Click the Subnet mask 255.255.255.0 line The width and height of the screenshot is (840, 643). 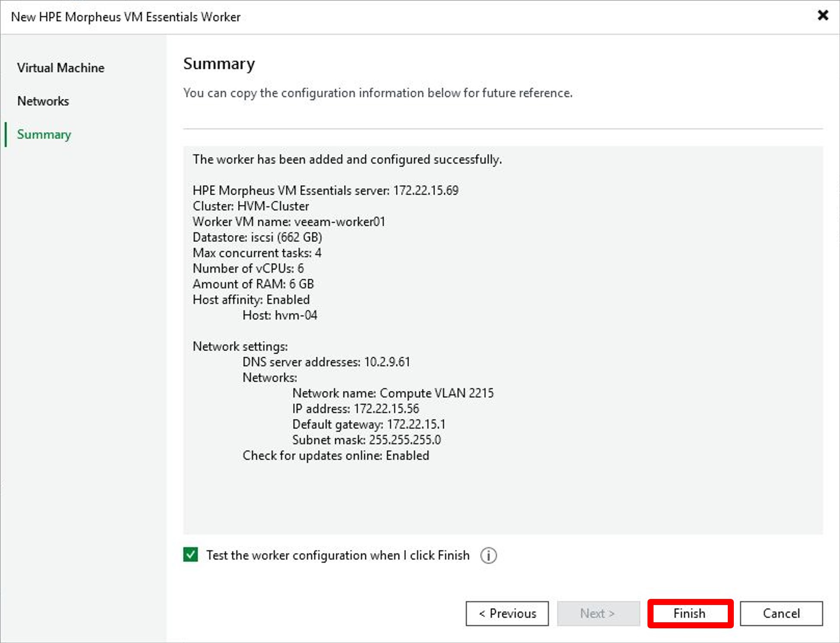[x=367, y=440]
